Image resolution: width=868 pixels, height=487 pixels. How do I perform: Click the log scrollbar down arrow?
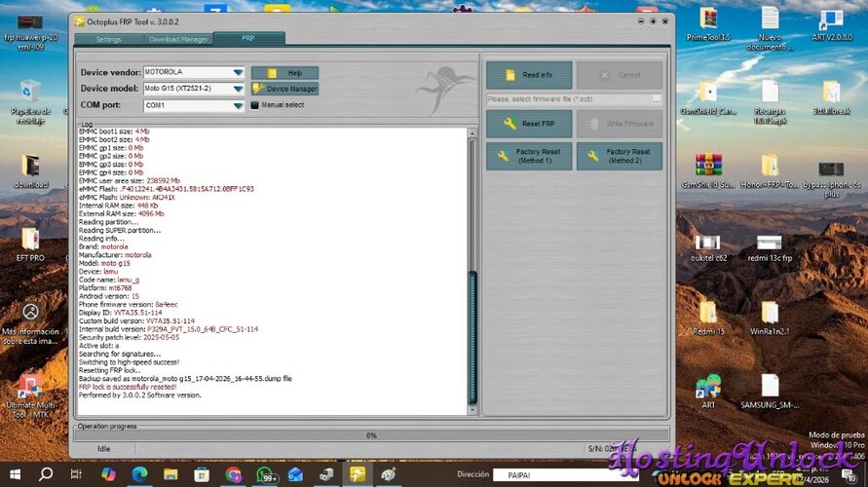tap(472, 410)
